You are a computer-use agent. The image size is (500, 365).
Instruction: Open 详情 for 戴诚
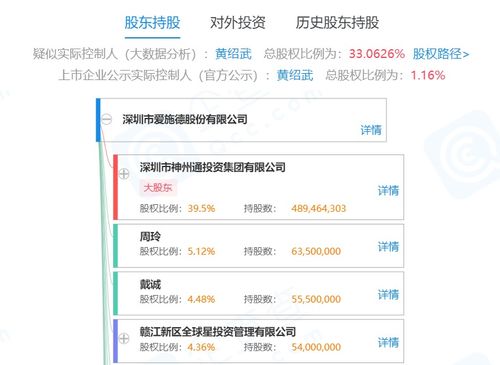point(388,295)
